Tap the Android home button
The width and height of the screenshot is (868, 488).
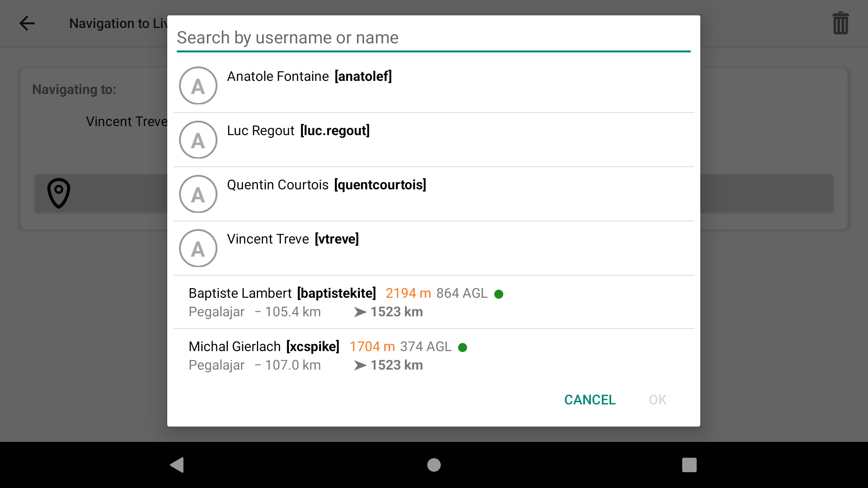(x=434, y=465)
